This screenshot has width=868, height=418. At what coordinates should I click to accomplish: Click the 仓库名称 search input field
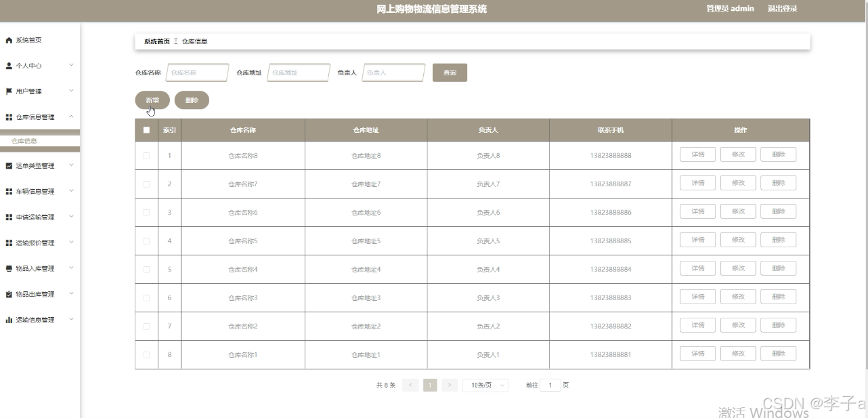pos(196,72)
